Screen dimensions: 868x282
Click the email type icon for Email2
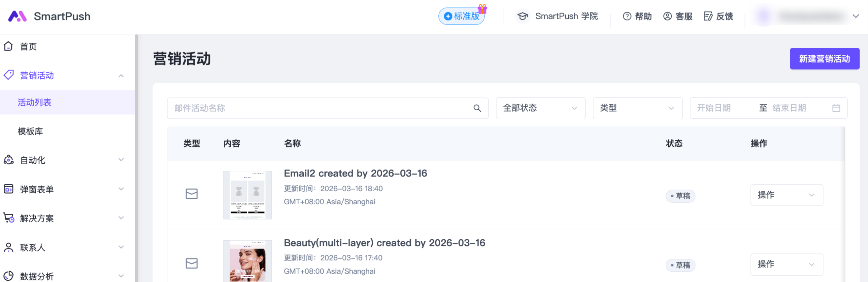192,194
